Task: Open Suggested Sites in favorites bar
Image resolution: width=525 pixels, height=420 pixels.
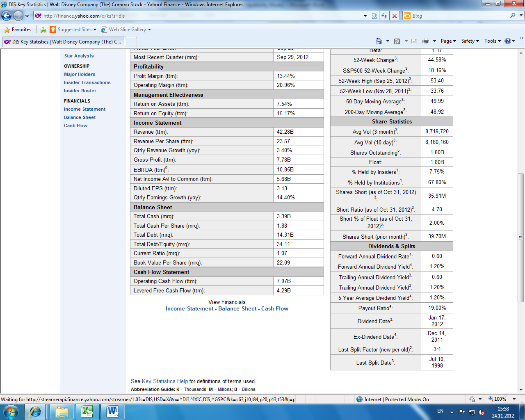Action: click(x=73, y=30)
